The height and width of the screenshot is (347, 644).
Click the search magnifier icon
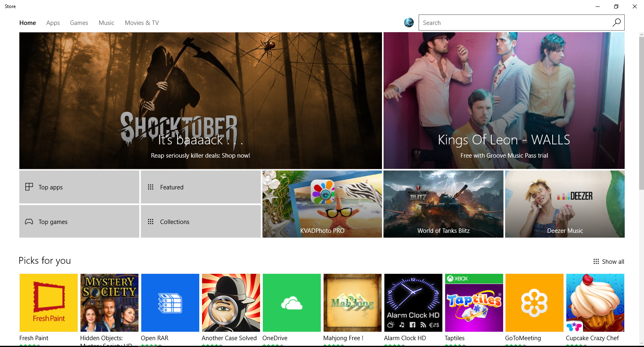click(616, 23)
